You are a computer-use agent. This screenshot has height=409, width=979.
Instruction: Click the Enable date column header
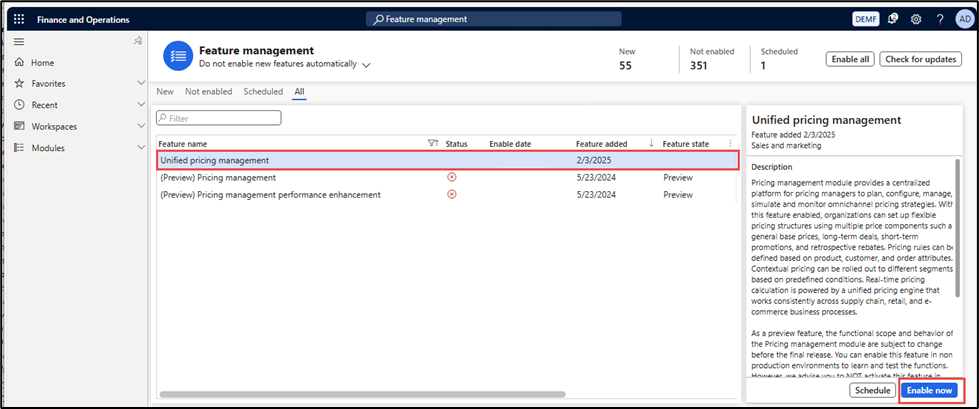click(x=510, y=144)
